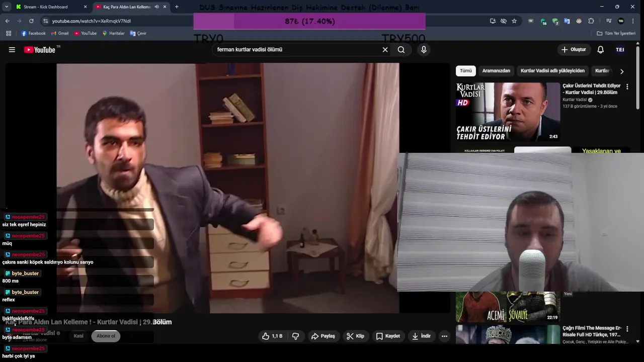Open the Çakır Üstlerini Tehdit Ediyor thumbnail
The height and width of the screenshot is (362, 644).
pyautogui.click(x=508, y=112)
